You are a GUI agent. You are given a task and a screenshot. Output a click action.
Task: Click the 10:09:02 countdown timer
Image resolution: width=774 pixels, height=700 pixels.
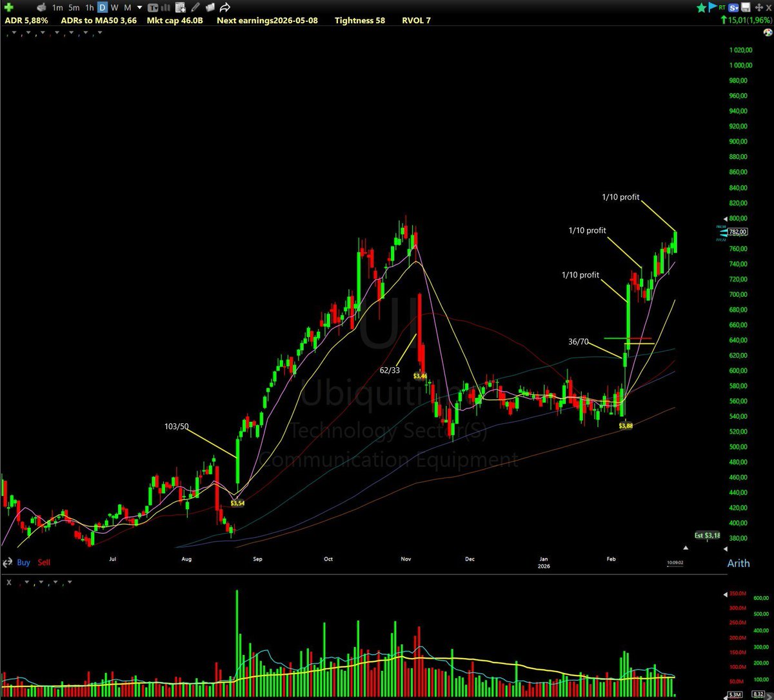click(675, 563)
